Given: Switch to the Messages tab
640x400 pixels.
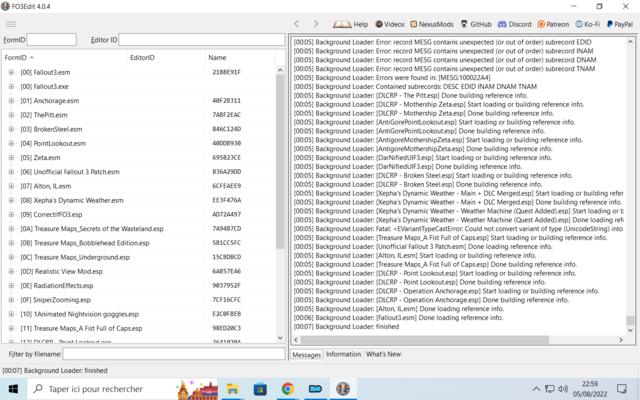Looking at the screenshot, I should pyautogui.click(x=307, y=355).
